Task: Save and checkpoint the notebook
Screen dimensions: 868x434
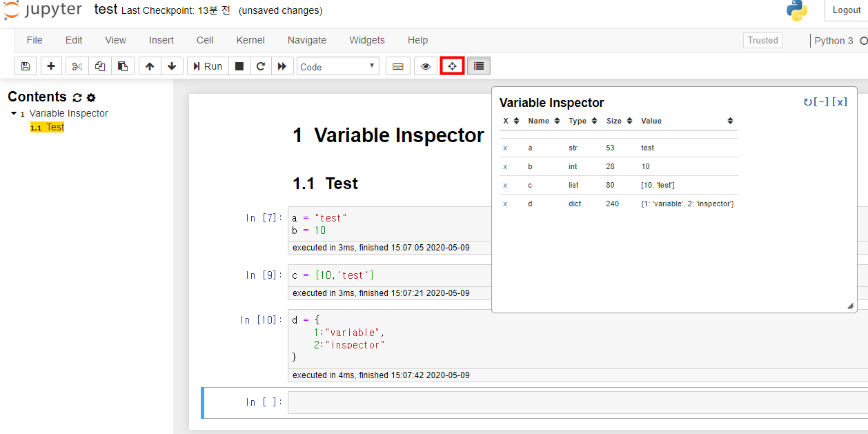Action: tap(26, 66)
